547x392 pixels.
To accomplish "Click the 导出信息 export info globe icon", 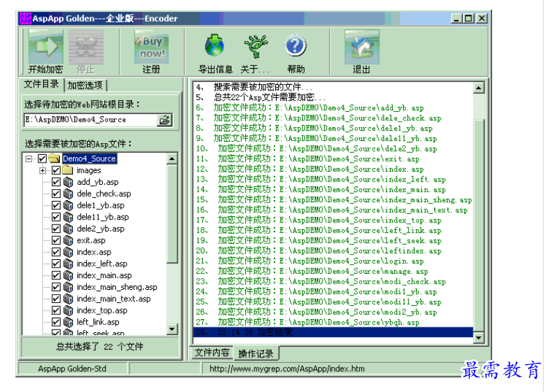I will 214,46.
